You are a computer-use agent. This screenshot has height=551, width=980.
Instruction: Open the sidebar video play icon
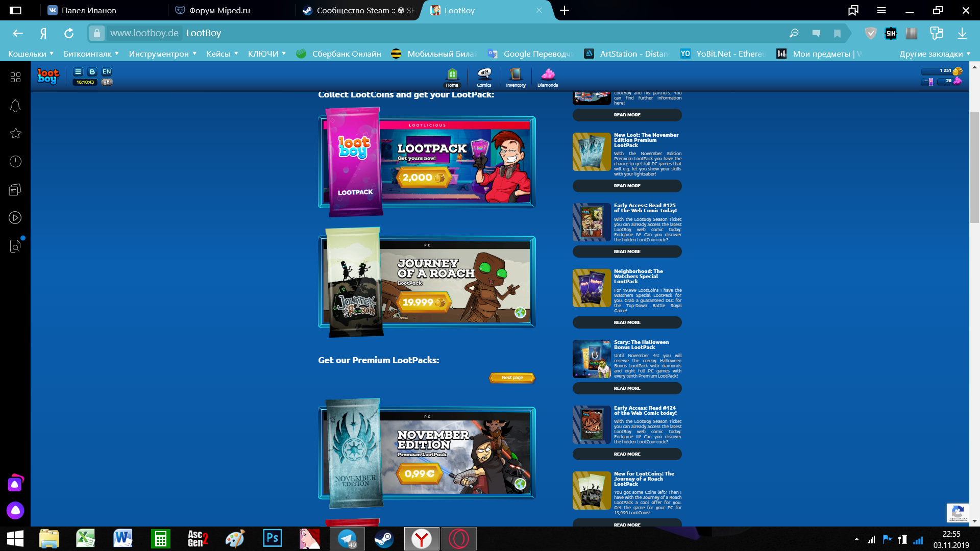click(x=15, y=218)
